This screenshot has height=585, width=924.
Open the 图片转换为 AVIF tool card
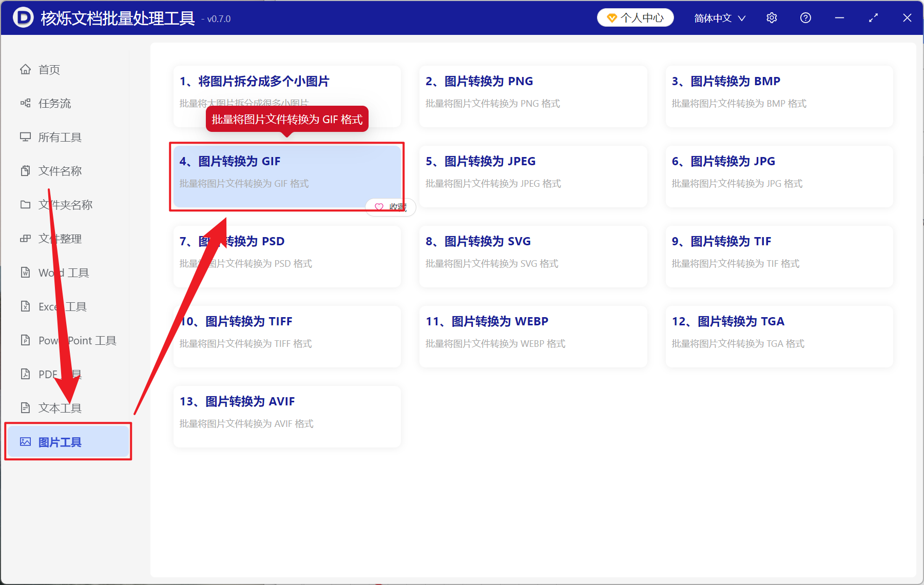287,416
